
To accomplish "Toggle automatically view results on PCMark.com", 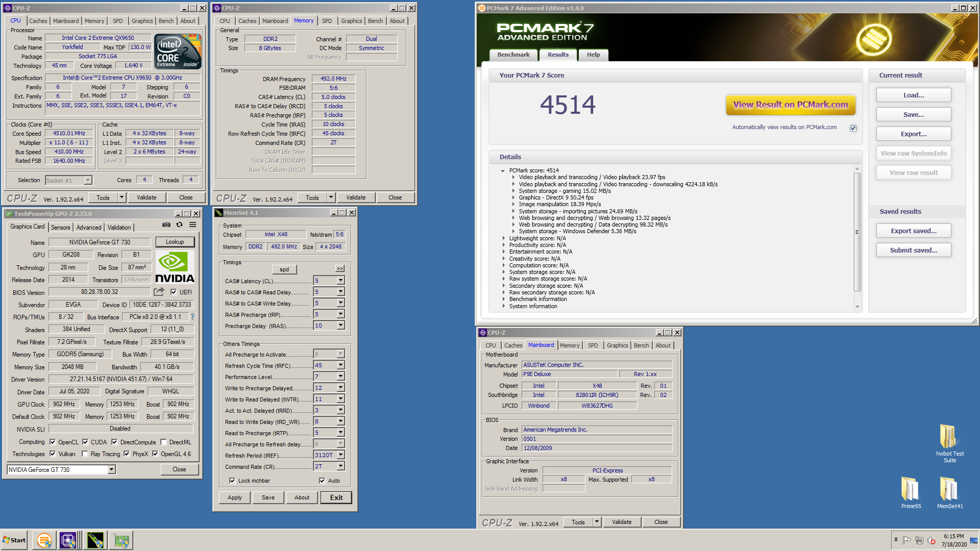I will 853,128.
